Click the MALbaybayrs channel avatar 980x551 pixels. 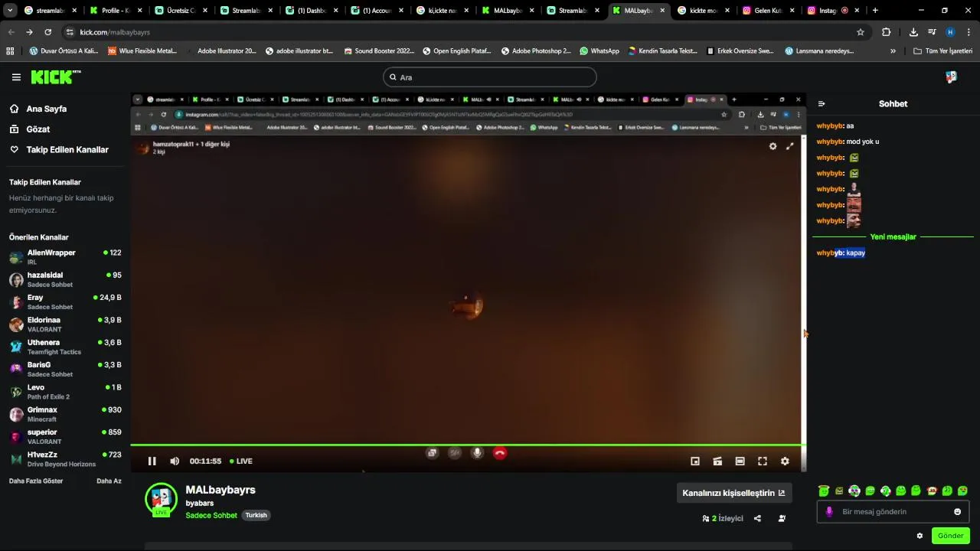(x=161, y=499)
